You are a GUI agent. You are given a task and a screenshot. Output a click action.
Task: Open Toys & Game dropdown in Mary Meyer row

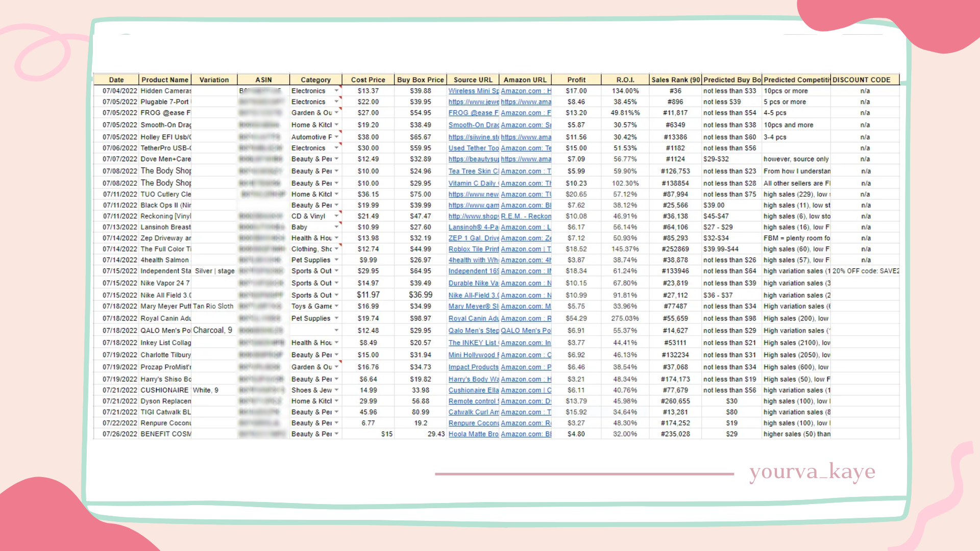336,306
